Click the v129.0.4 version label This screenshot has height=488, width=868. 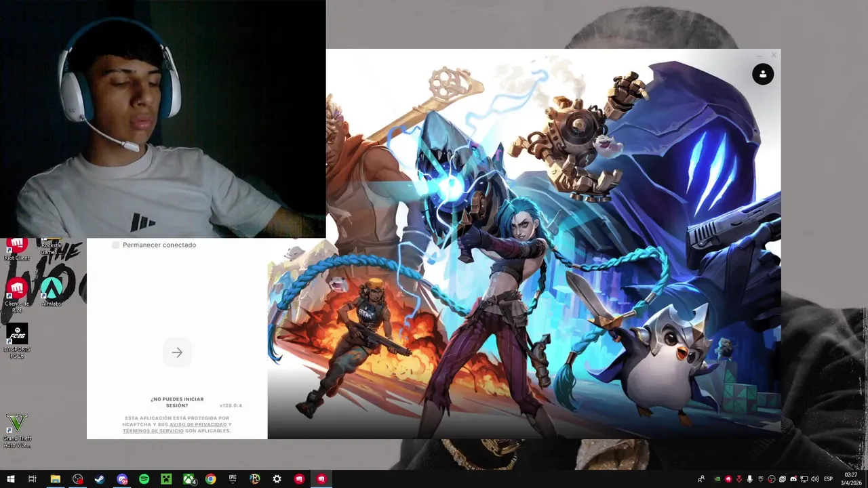click(x=231, y=405)
